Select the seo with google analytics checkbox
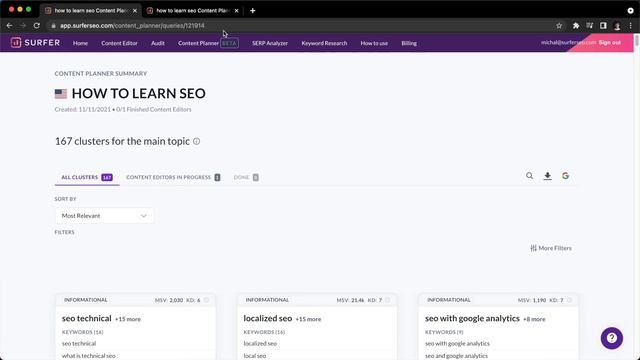 pos(569,300)
